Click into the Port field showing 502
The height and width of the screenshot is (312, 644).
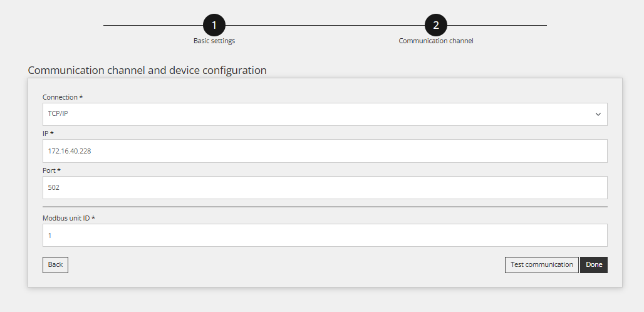tap(325, 187)
